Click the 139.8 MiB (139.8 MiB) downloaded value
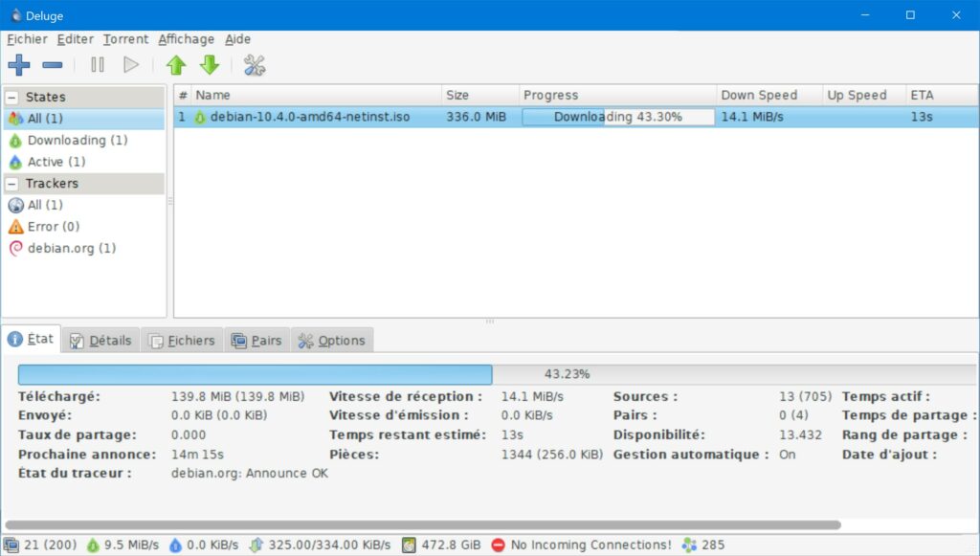This screenshot has height=556, width=980. pos(237,397)
